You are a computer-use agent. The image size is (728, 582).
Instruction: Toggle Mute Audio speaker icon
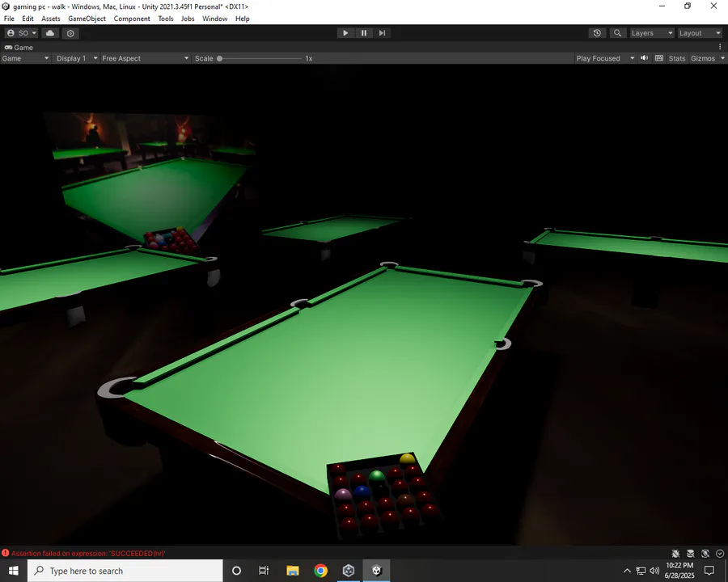645,58
